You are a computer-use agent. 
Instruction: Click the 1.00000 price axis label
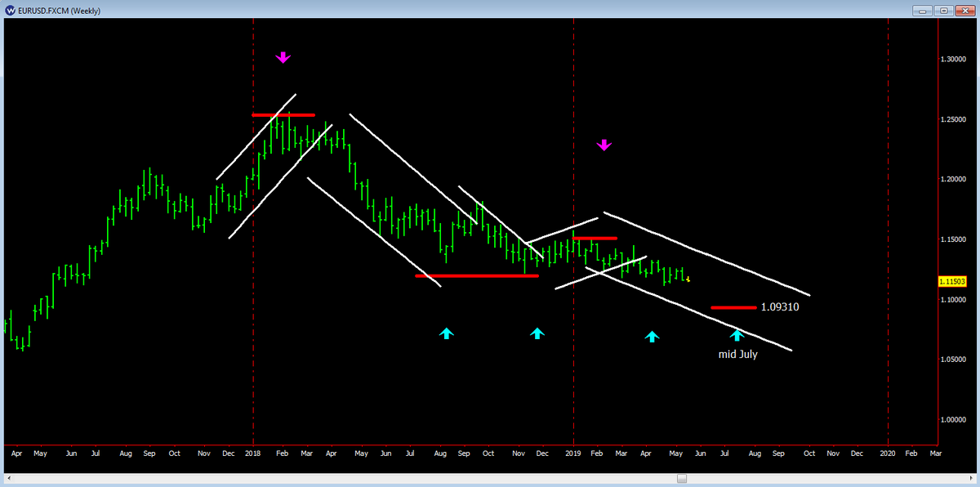[954, 419]
